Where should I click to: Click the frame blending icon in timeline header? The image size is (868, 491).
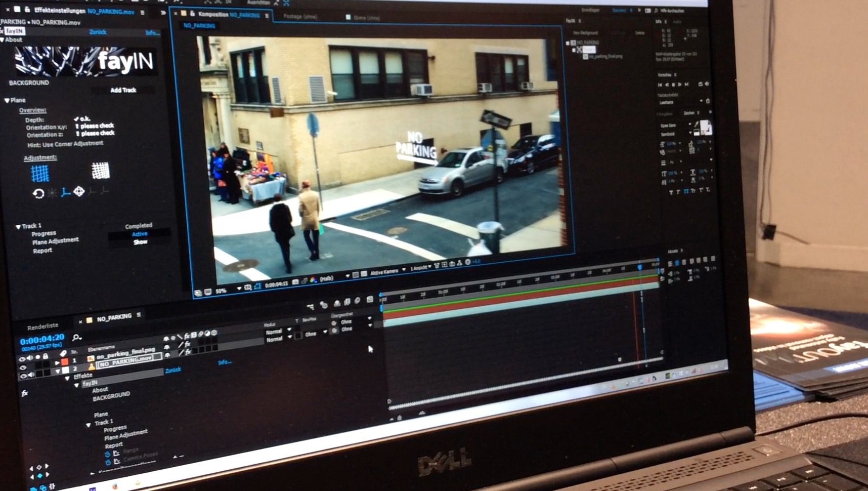(x=347, y=302)
